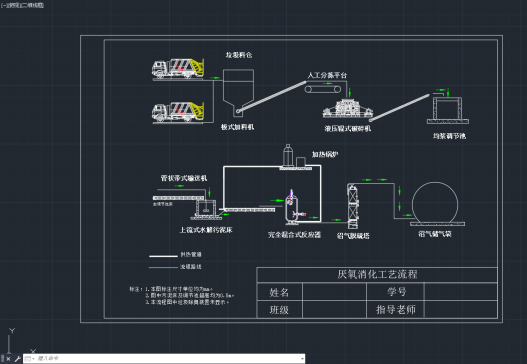Select the heating boiler symbol
This screenshot has height=364, width=527.
(x=295, y=157)
